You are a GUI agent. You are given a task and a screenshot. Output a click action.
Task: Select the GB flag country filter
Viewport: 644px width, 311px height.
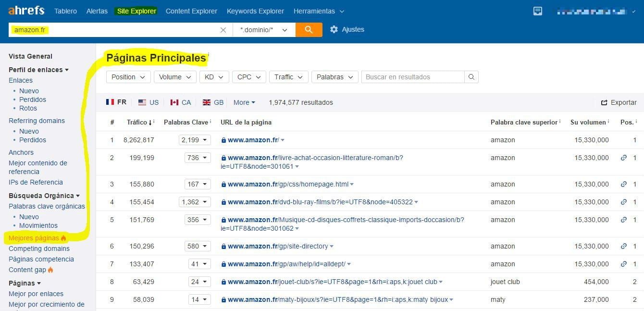[x=213, y=102]
